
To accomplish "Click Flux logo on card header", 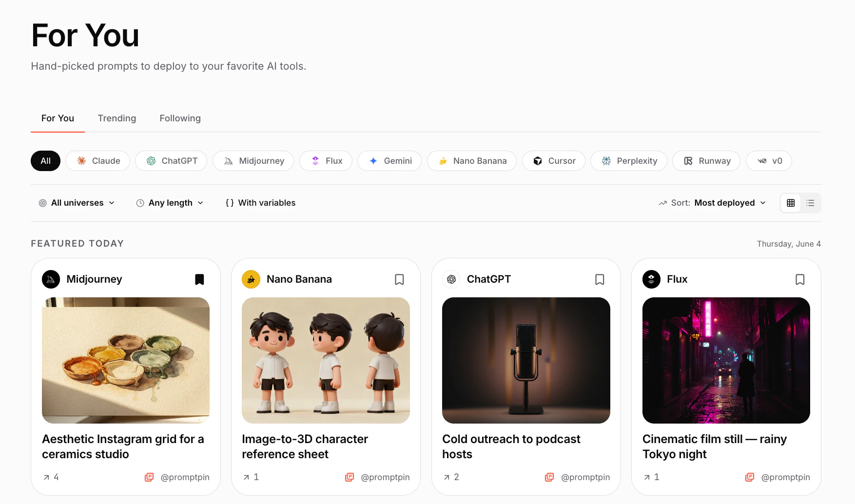I will tap(651, 279).
